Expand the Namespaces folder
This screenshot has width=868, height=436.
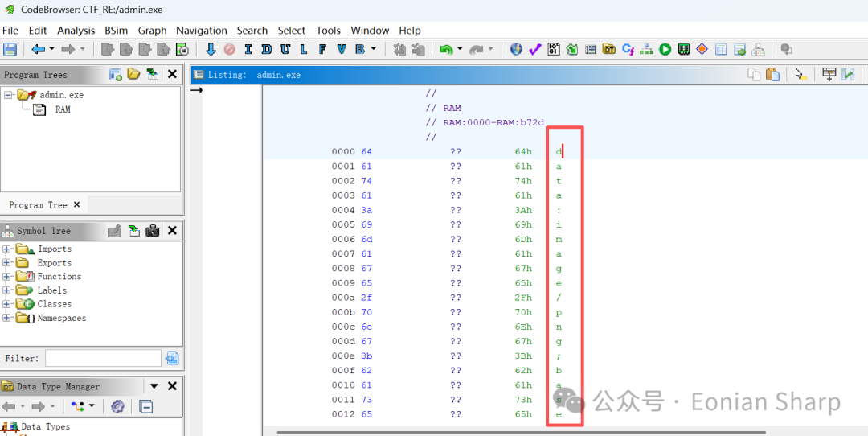(x=6, y=318)
